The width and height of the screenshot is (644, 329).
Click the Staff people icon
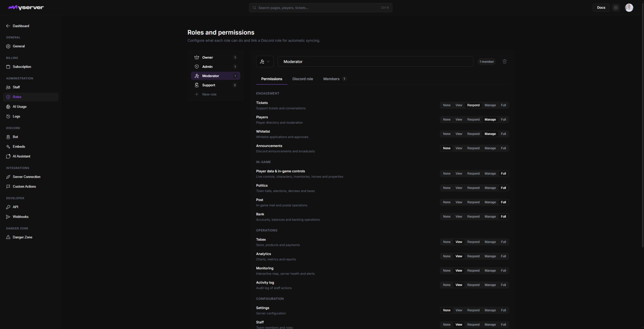click(8, 87)
